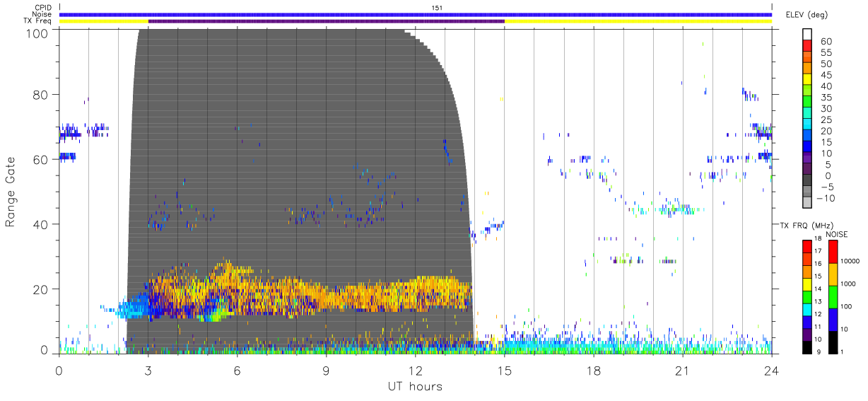Click the '9' tick on UT hours axis
Image resolution: width=868 pixels, height=401 pixels.
click(327, 370)
